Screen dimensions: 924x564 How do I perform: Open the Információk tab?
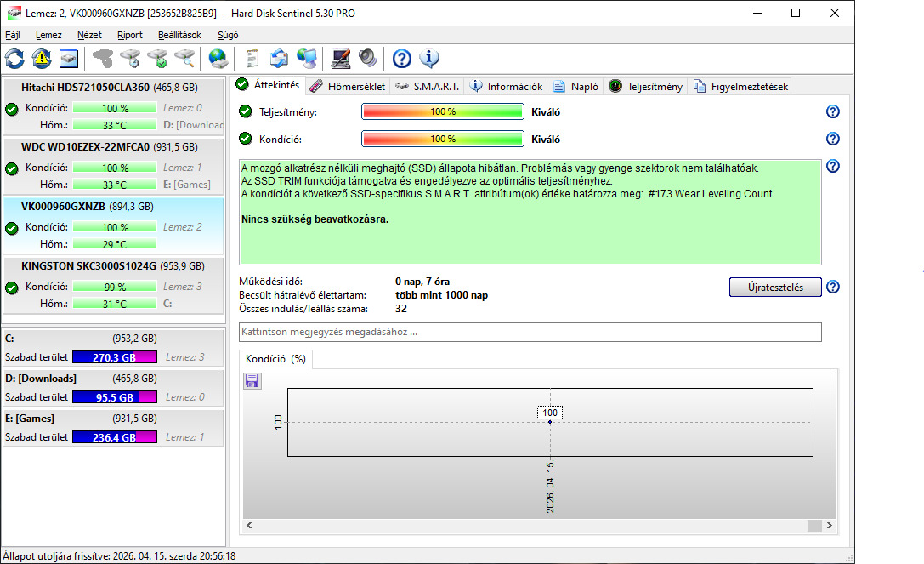tap(506, 87)
